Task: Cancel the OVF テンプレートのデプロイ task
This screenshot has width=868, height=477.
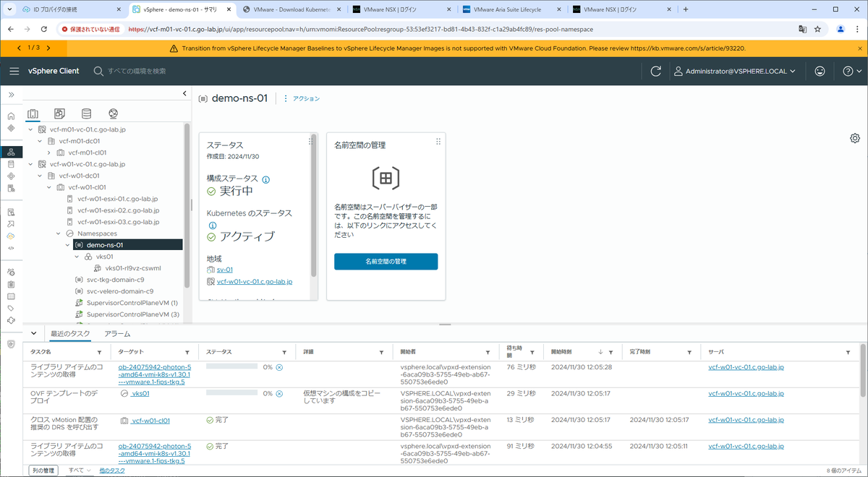Action: (279, 394)
